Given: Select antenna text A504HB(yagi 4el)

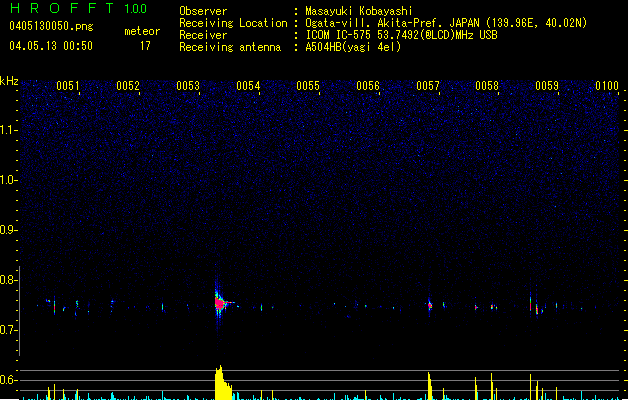Looking at the screenshot, I should [x=353, y=47].
